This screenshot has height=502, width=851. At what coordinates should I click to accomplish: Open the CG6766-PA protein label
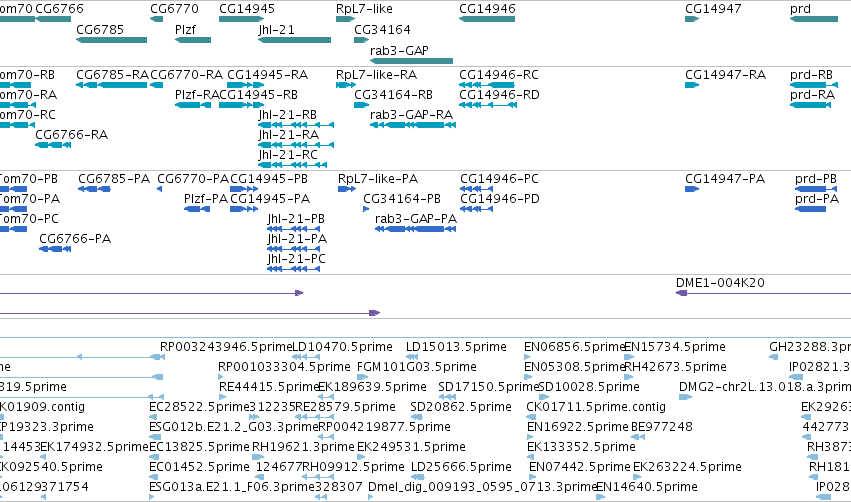pyautogui.click(x=75, y=239)
